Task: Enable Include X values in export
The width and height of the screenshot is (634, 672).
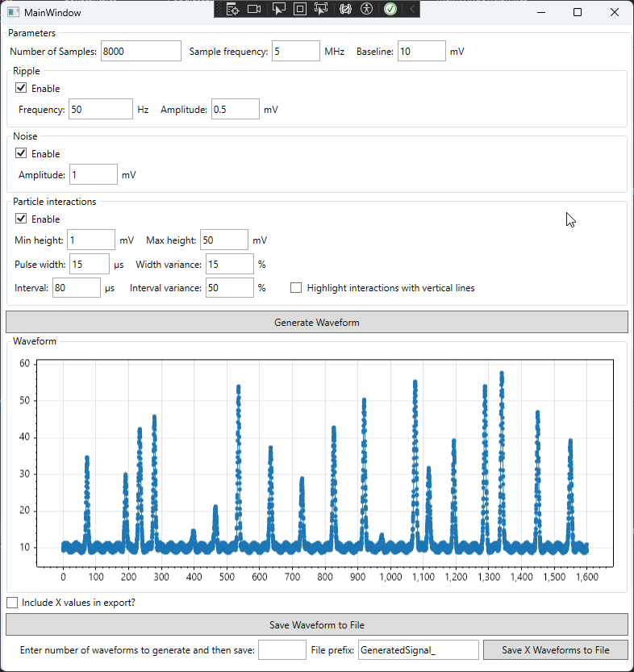Action: [x=12, y=602]
